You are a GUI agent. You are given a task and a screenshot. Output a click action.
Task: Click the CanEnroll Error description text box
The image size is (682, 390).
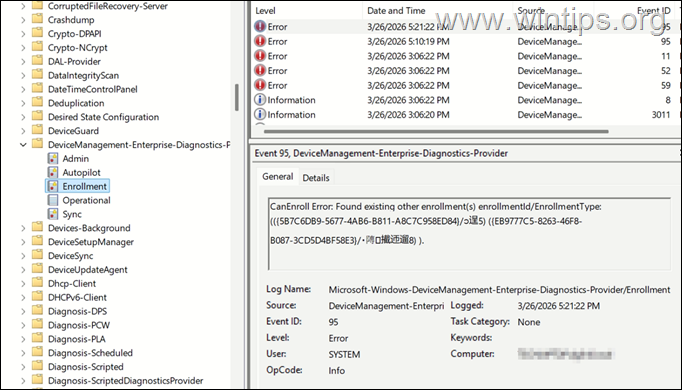click(x=470, y=233)
